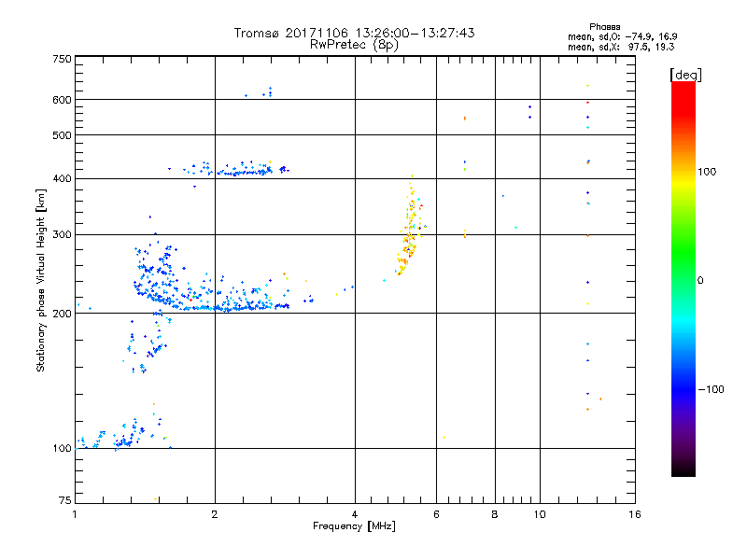Click the frequency axis label "16"

[x=635, y=514]
